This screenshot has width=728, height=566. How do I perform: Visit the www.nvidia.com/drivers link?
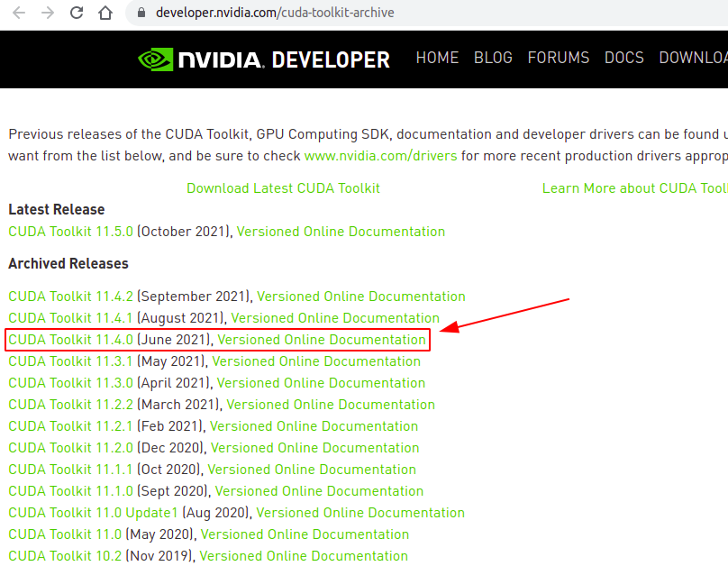[x=380, y=156]
